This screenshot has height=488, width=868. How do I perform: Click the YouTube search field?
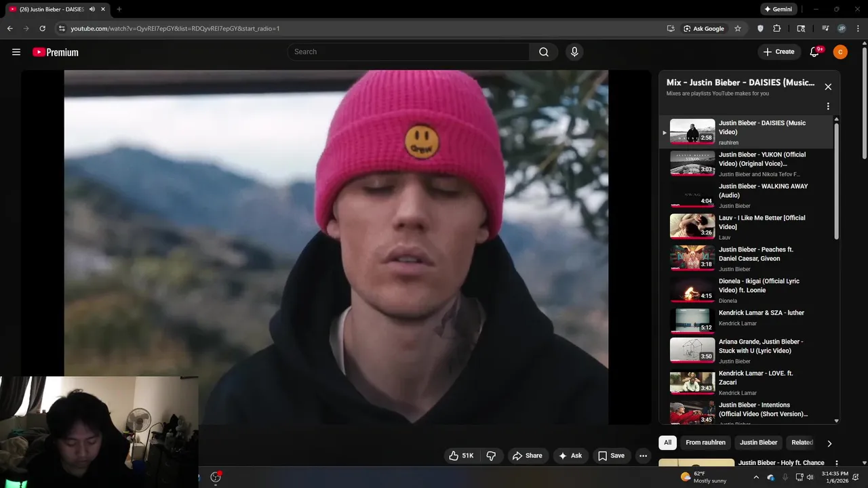pos(409,52)
